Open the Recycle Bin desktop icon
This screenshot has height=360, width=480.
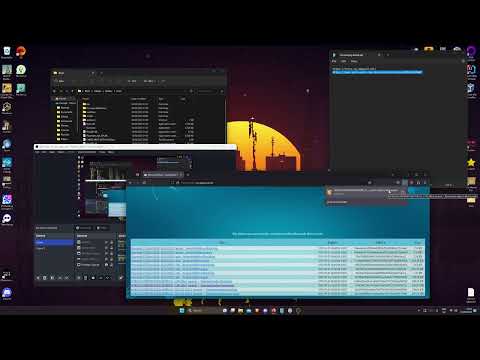[x=7, y=52]
